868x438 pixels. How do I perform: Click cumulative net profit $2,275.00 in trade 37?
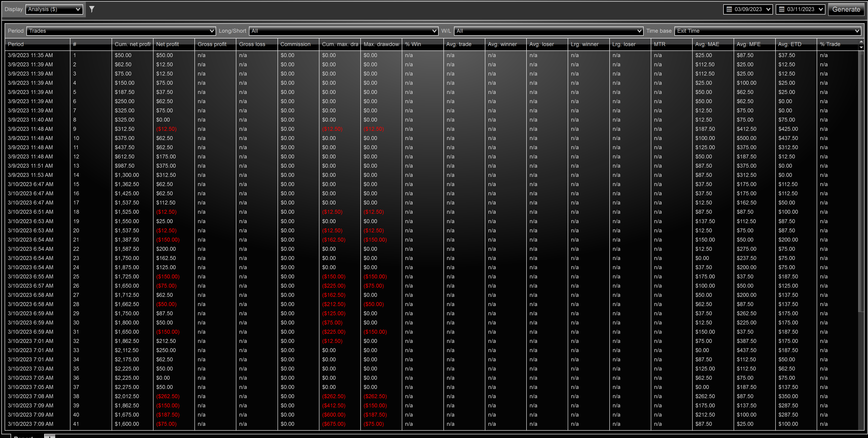coord(127,387)
